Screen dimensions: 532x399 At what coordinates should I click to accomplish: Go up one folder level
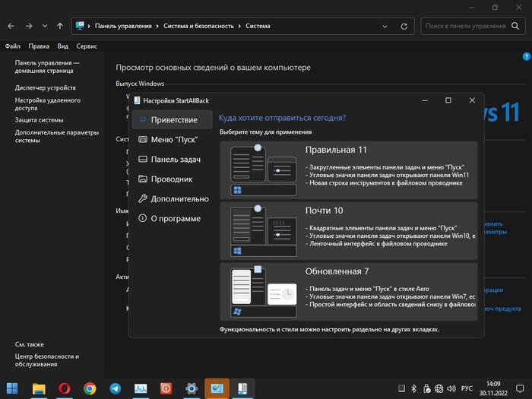60,26
